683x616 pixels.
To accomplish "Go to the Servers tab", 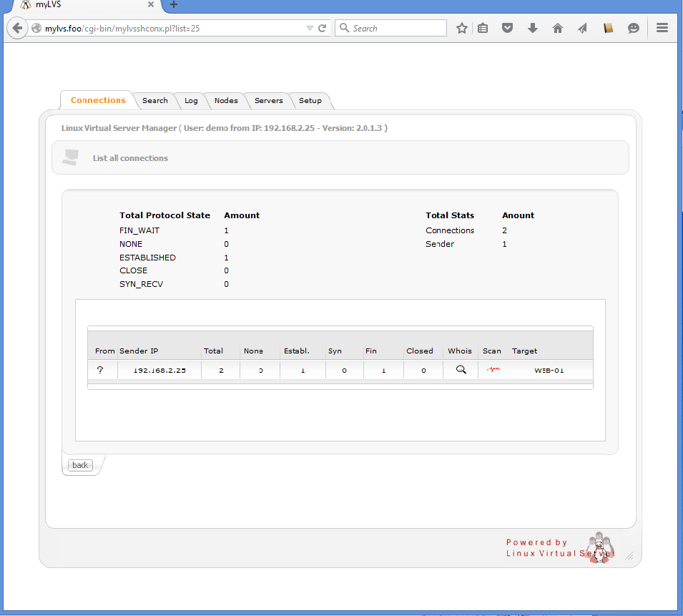I will coord(269,101).
